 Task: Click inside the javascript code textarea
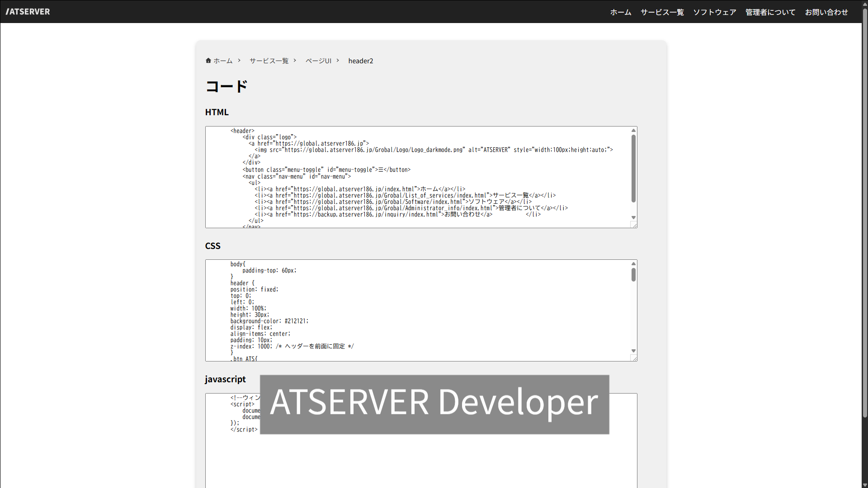421,461
